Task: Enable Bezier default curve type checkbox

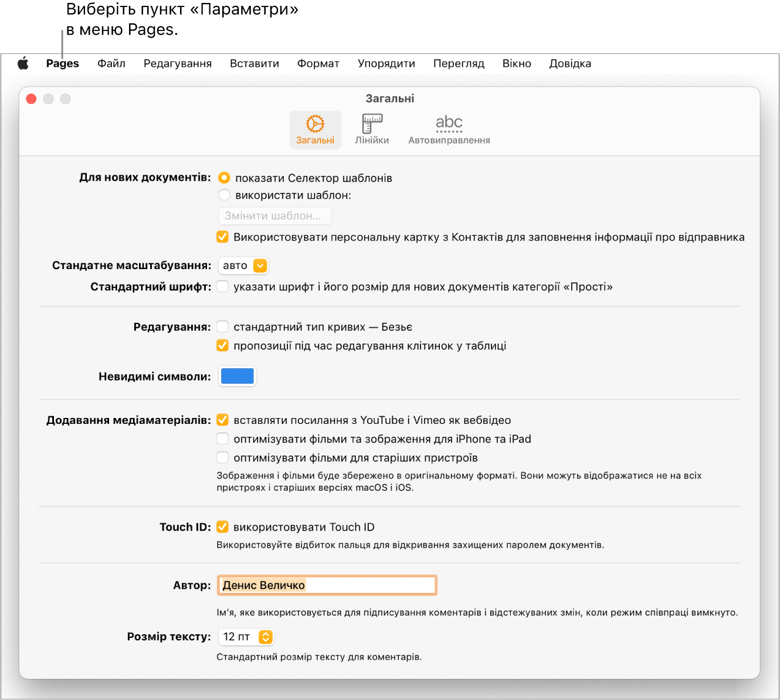Action: pos(223,327)
